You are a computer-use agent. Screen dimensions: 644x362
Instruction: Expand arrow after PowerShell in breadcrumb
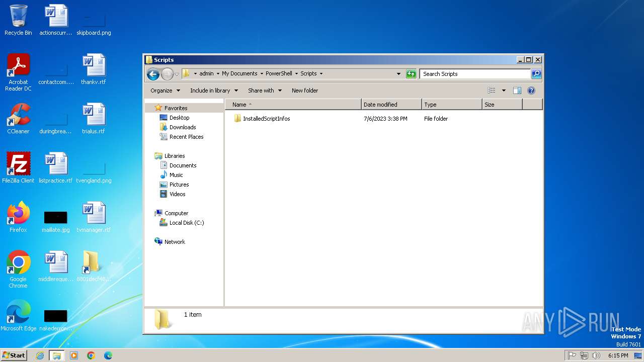tap(296, 73)
